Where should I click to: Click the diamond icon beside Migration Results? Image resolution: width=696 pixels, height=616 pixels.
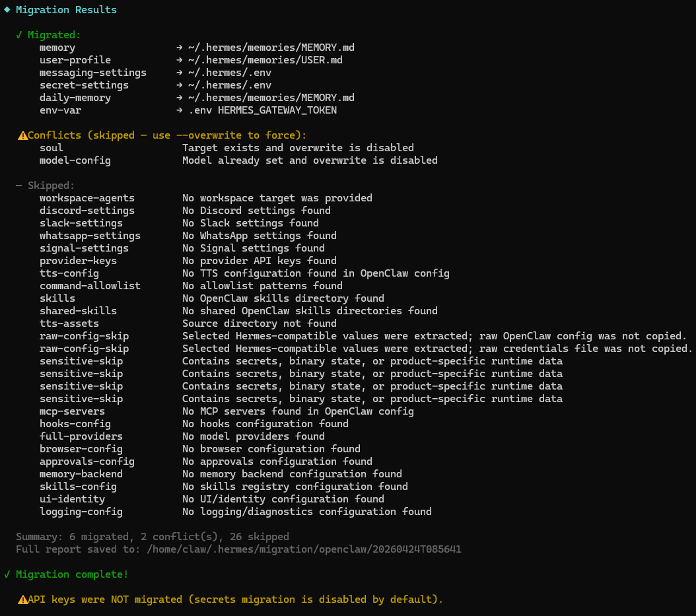coord(7,10)
